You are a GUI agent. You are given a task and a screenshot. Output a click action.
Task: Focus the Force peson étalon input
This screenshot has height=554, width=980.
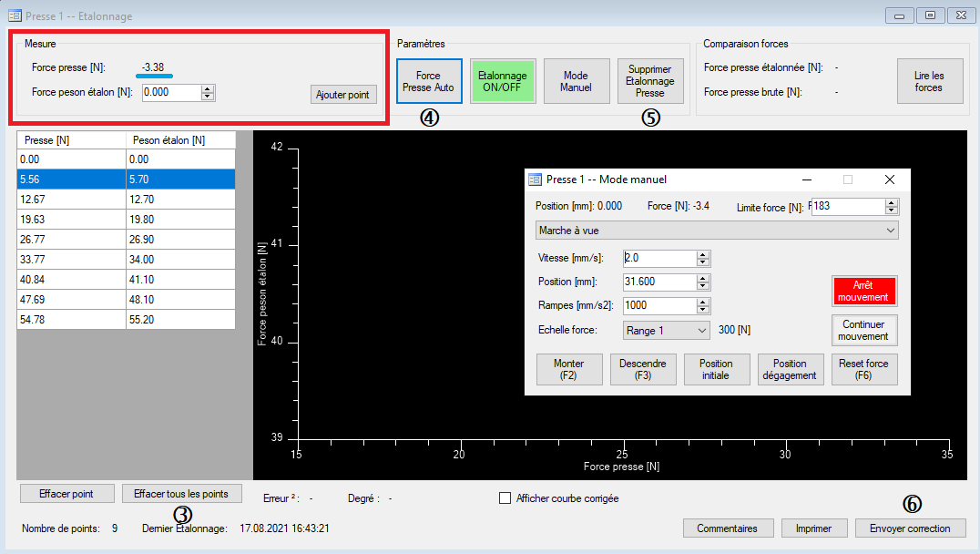click(x=171, y=93)
